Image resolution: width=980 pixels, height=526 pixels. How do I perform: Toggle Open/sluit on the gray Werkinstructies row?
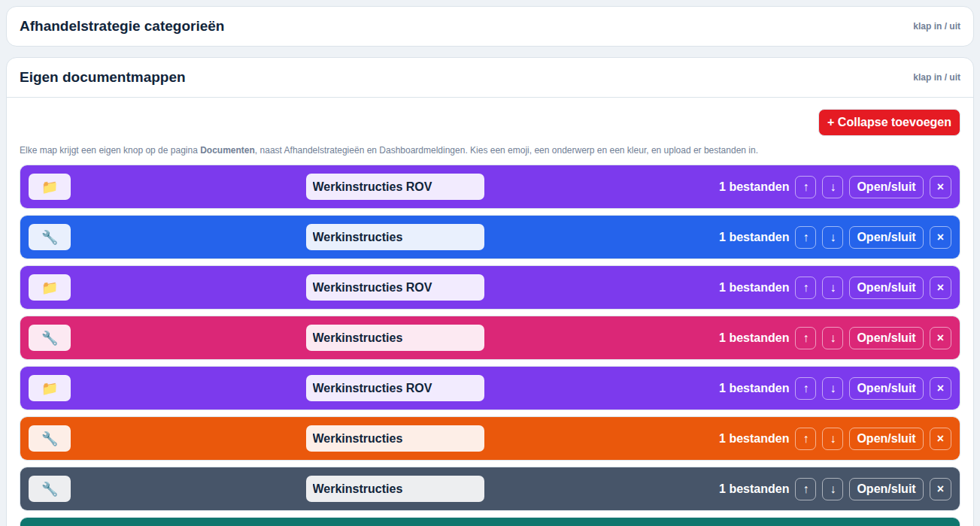(x=886, y=489)
